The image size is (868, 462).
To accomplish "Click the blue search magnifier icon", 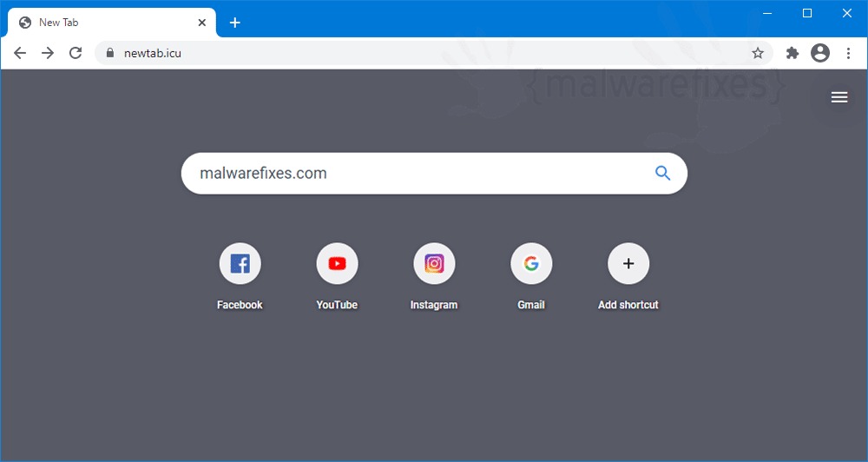I will click(x=662, y=174).
